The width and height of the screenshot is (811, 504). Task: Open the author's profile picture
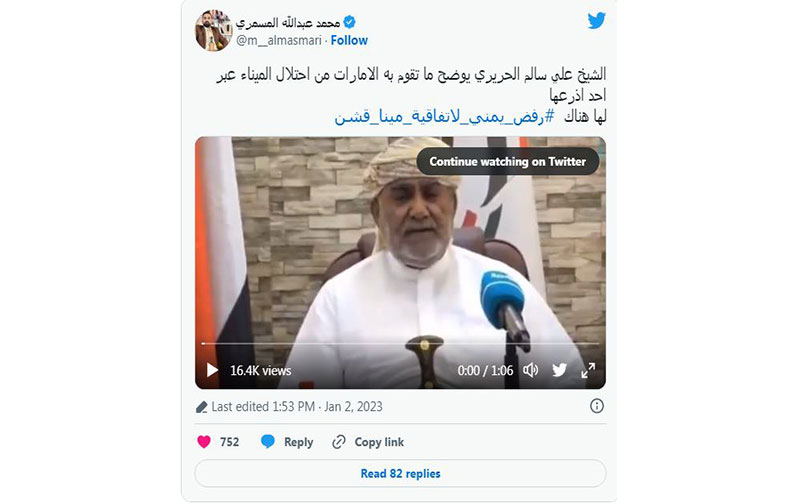click(213, 31)
